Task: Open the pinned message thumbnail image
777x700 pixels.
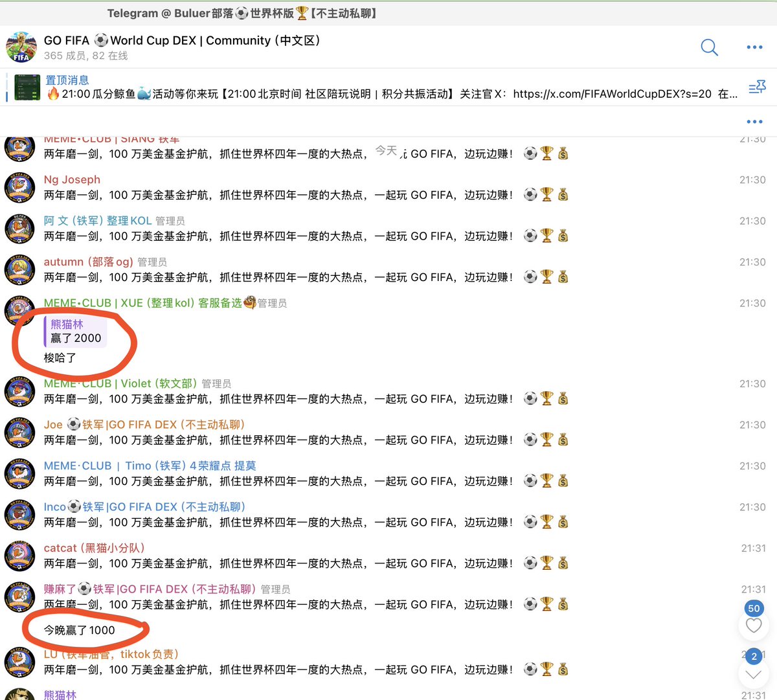Action: tap(27, 87)
